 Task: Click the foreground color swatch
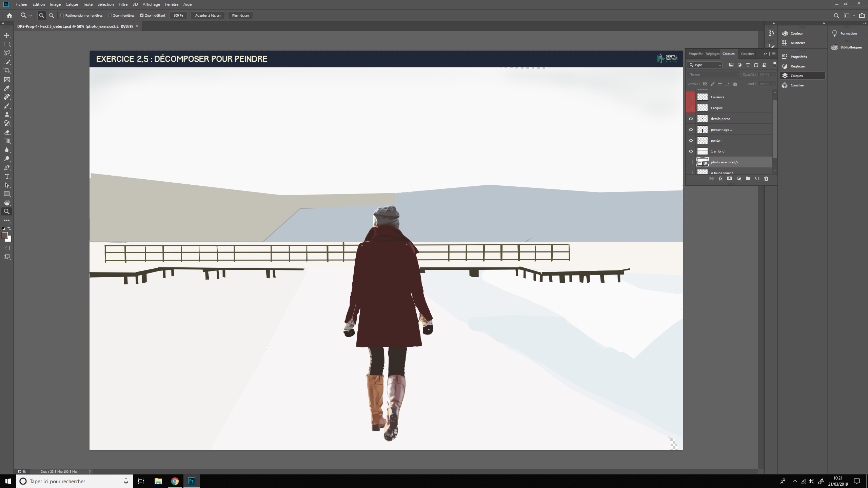(x=4, y=235)
